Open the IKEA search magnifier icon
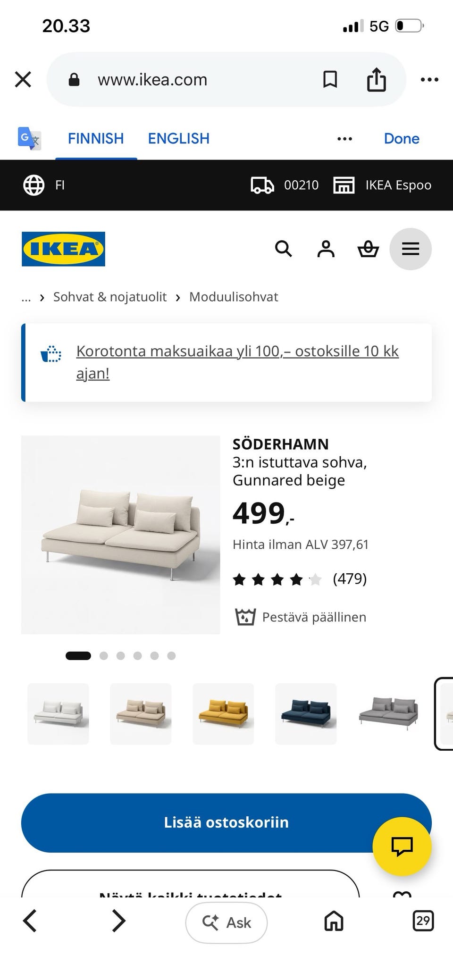This screenshot has height=980, width=453. coord(284,249)
